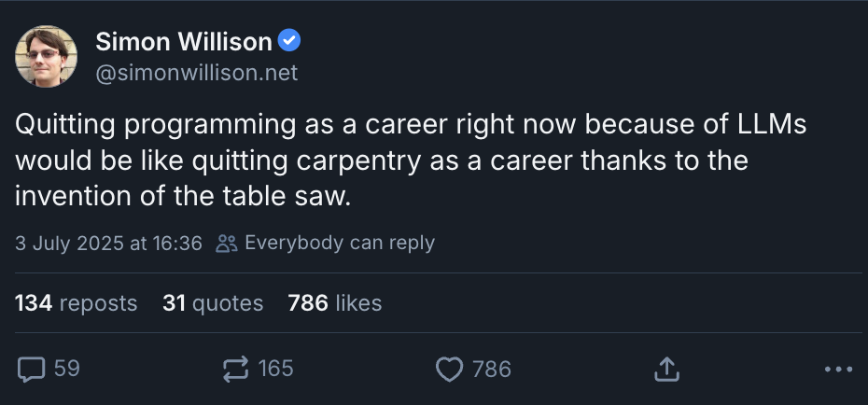
Task: Open Simon Willison's profile avatar
Action: tap(46, 56)
